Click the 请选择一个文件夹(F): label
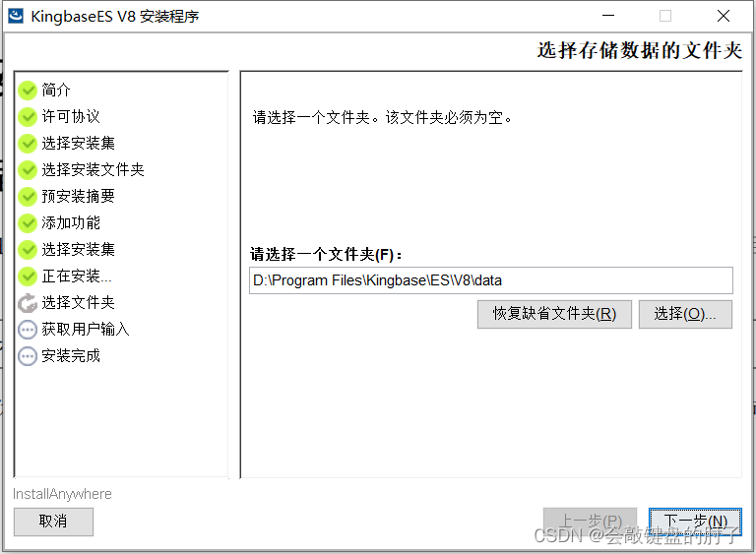756x554 pixels. [326, 255]
